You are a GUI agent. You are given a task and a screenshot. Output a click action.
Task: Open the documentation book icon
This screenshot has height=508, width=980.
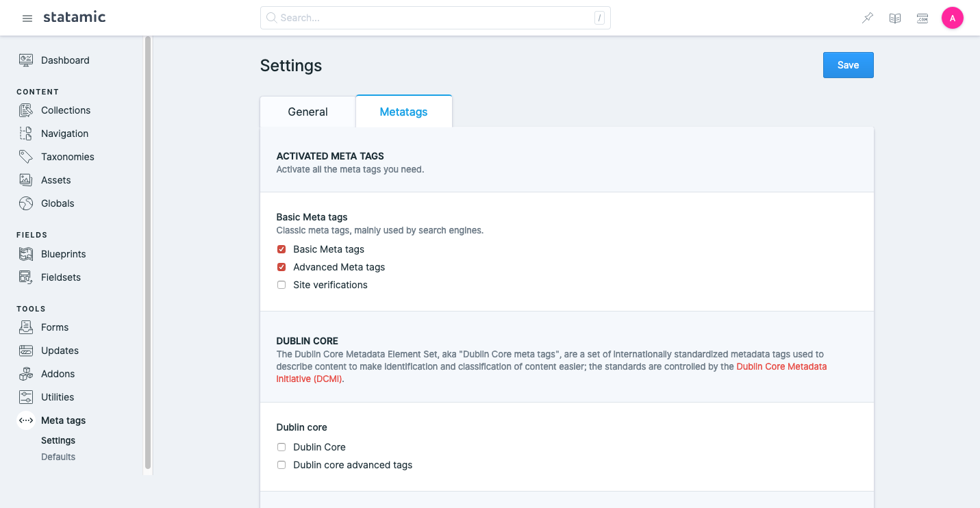pyautogui.click(x=895, y=18)
